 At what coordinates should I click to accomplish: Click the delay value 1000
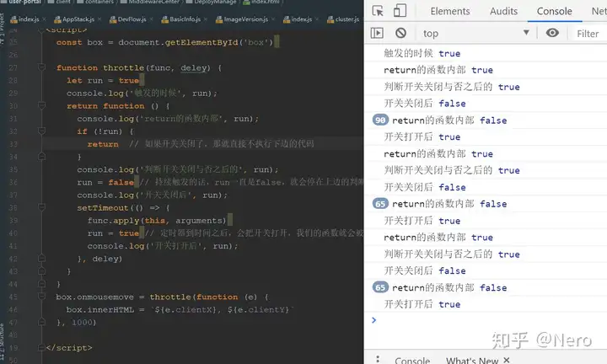[x=81, y=322]
